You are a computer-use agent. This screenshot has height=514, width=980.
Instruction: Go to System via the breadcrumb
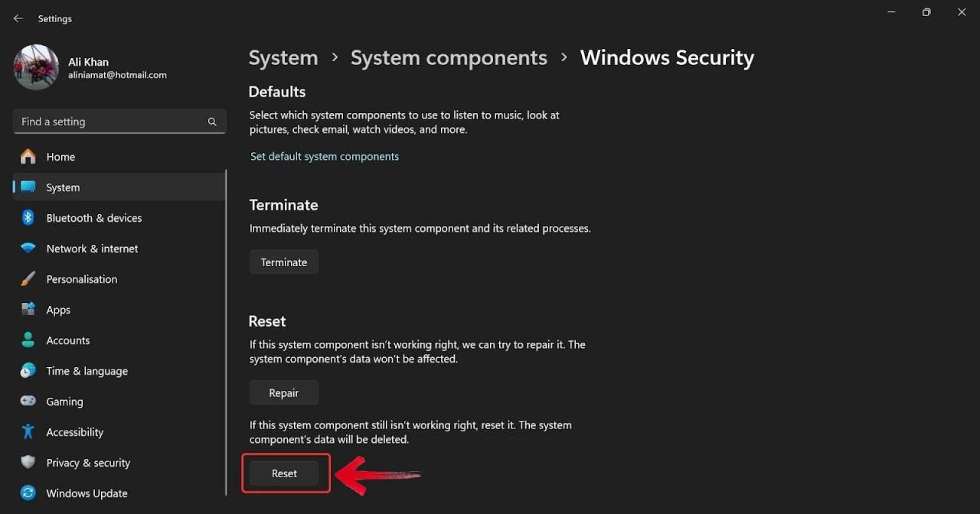pyautogui.click(x=283, y=57)
